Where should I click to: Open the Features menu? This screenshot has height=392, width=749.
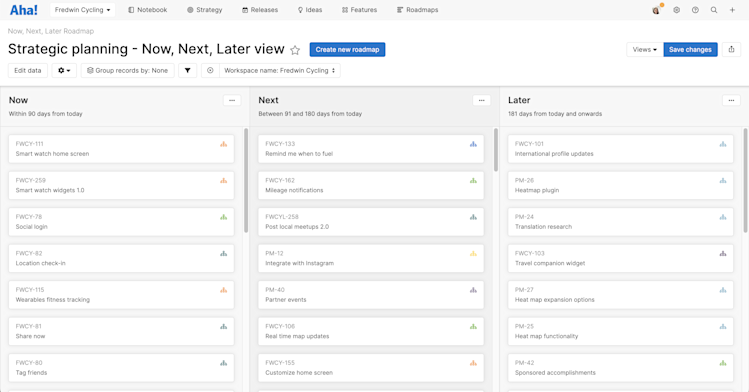pyautogui.click(x=359, y=10)
